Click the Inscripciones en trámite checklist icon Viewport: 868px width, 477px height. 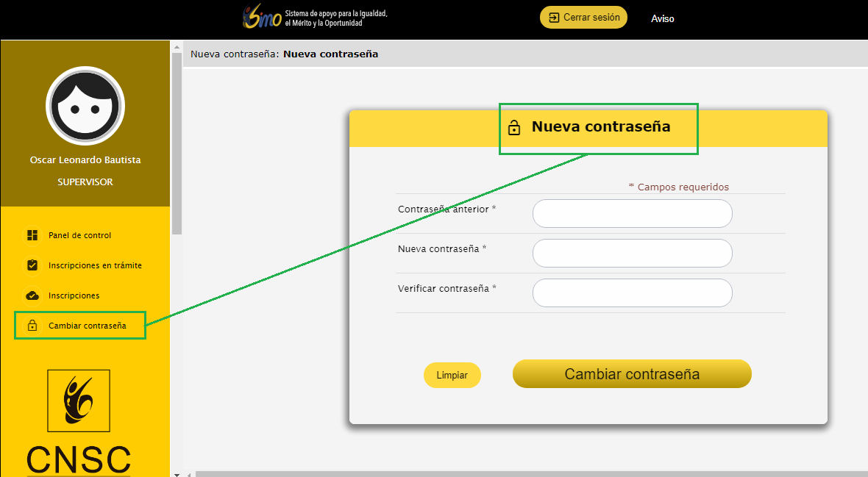pyautogui.click(x=32, y=265)
